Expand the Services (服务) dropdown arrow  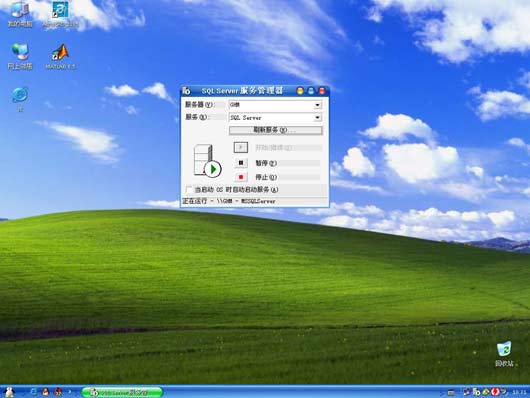pos(317,118)
